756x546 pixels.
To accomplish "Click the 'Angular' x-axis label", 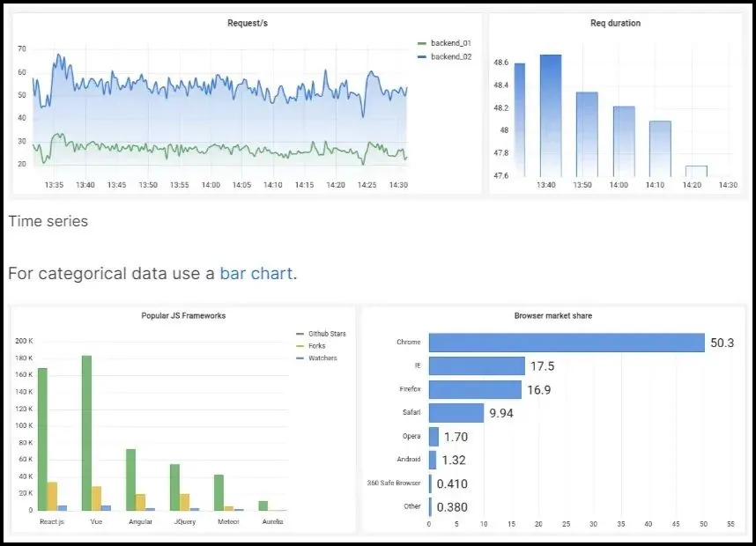I will coord(140,521).
